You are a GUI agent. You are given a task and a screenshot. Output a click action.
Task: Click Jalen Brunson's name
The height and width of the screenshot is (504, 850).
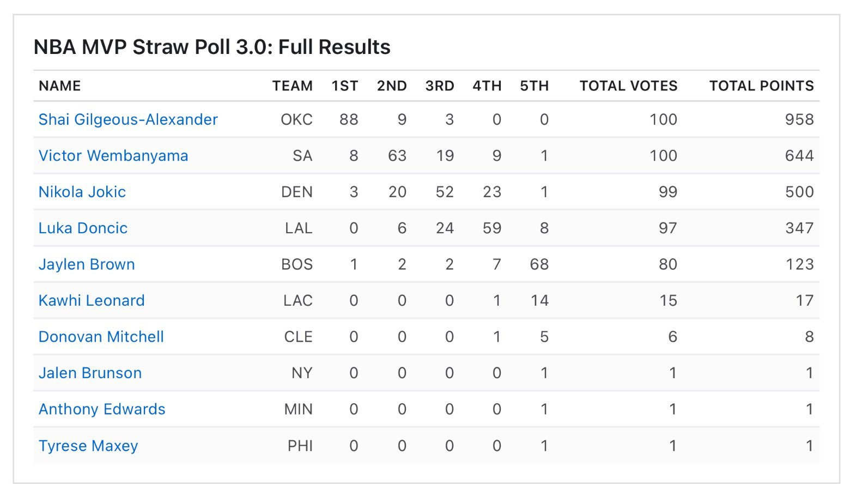pyautogui.click(x=90, y=373)
